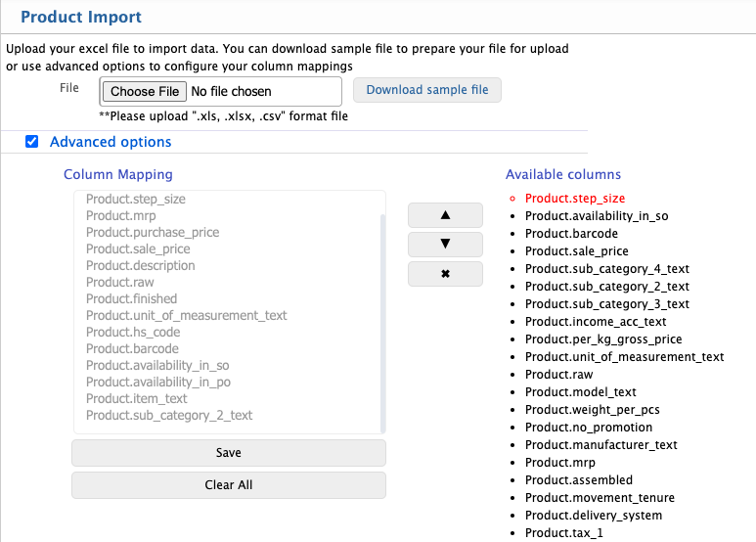This screenshot has width=756, height=542.
Task: Click Product.barcode in Available columns
Action: point(571,234)
